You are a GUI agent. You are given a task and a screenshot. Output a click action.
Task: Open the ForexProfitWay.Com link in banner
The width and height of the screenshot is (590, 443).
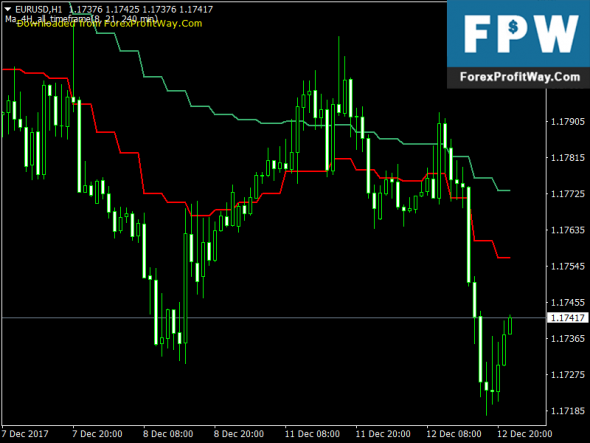tap(520, 77)
